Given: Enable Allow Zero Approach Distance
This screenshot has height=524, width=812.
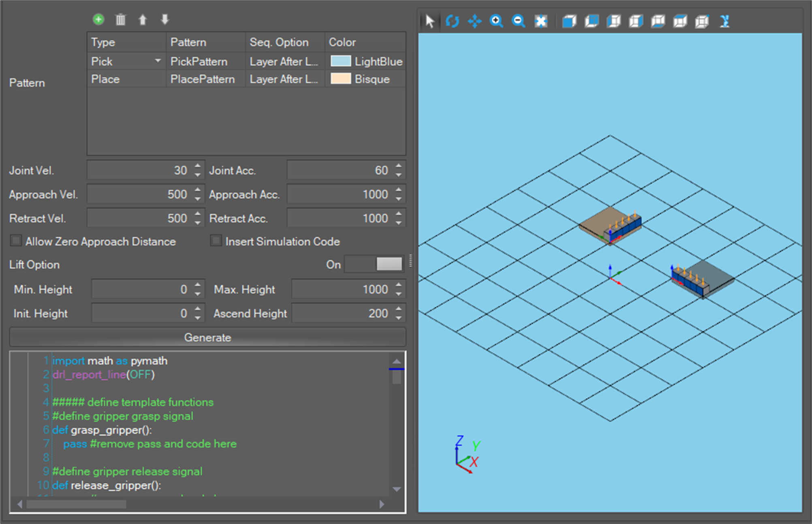Looking at the screenshot, I should [x=16, y=241].
